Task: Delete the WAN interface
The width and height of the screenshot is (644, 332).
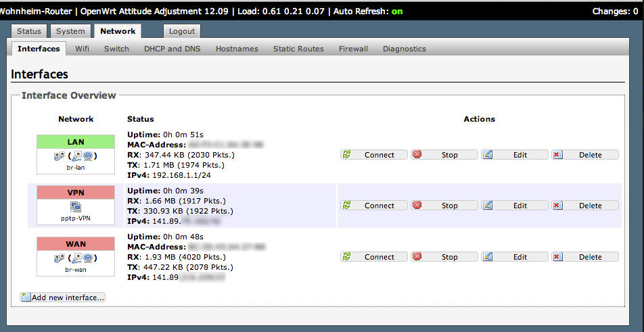Action: (x=585, y=257)
